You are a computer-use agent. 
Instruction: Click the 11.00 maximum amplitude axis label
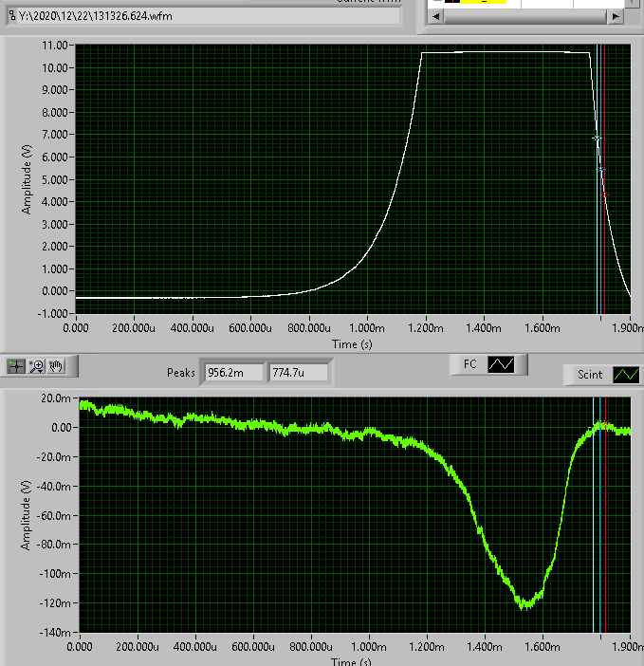coord(54,46)
